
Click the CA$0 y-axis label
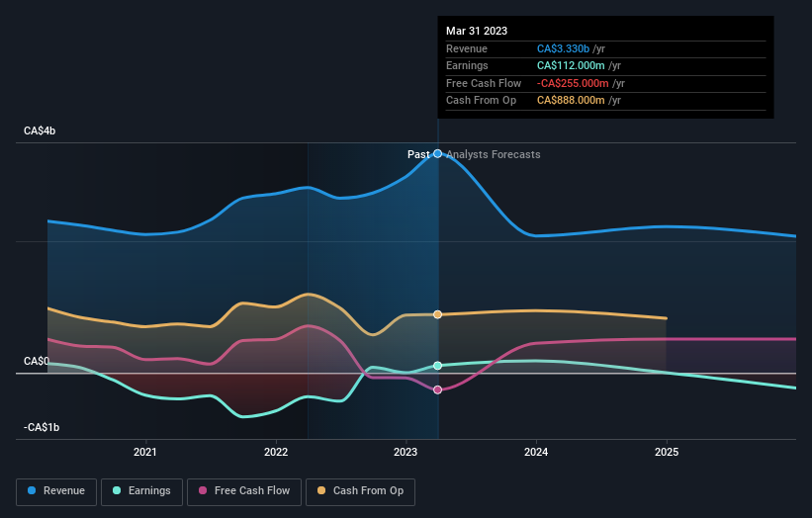pyautogui.click(x=37, y=361)
